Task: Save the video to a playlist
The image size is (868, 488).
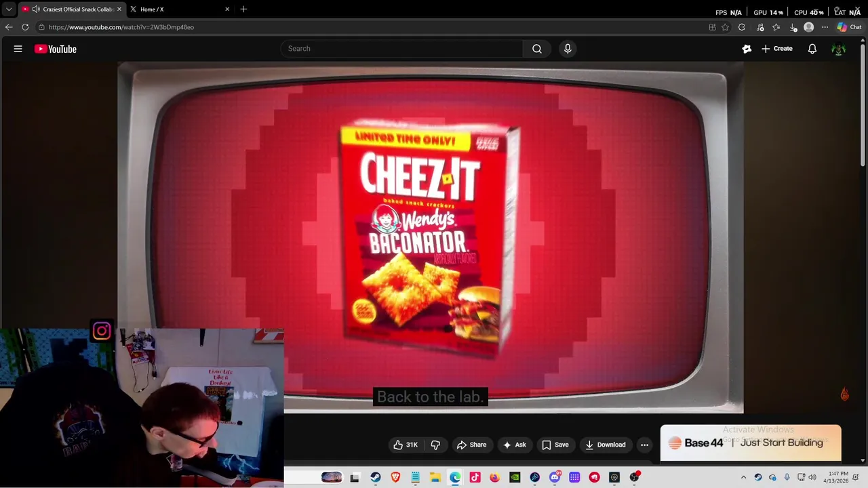Action: pyautogui.click(x=555, y=445)
